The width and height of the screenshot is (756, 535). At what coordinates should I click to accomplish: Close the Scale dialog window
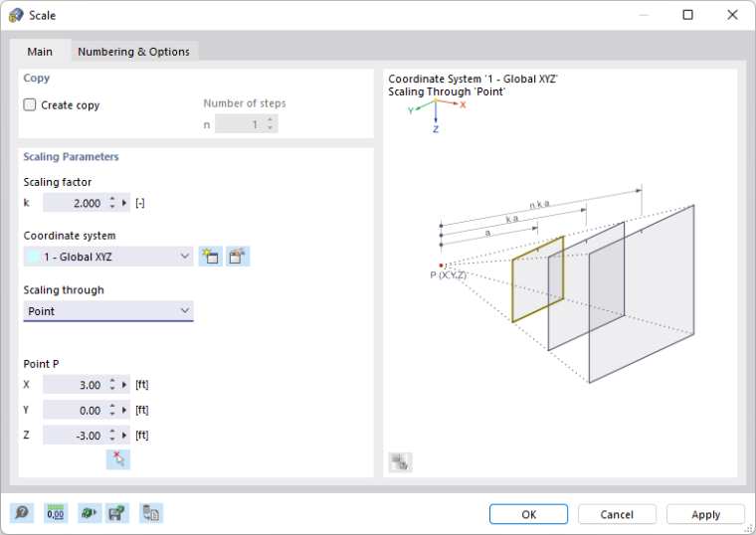point(732,15)
